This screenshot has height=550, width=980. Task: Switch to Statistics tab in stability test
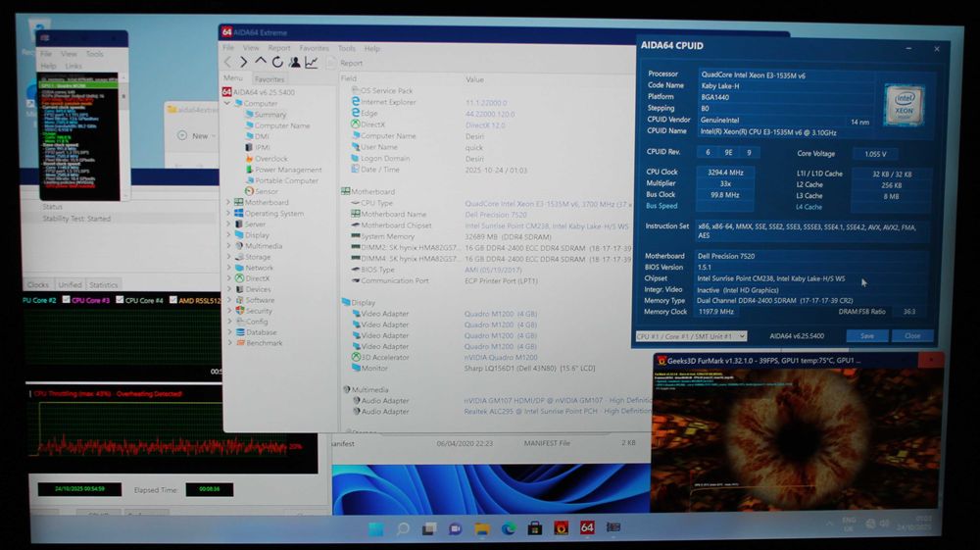pyautogui.click(x=103, y=285)
